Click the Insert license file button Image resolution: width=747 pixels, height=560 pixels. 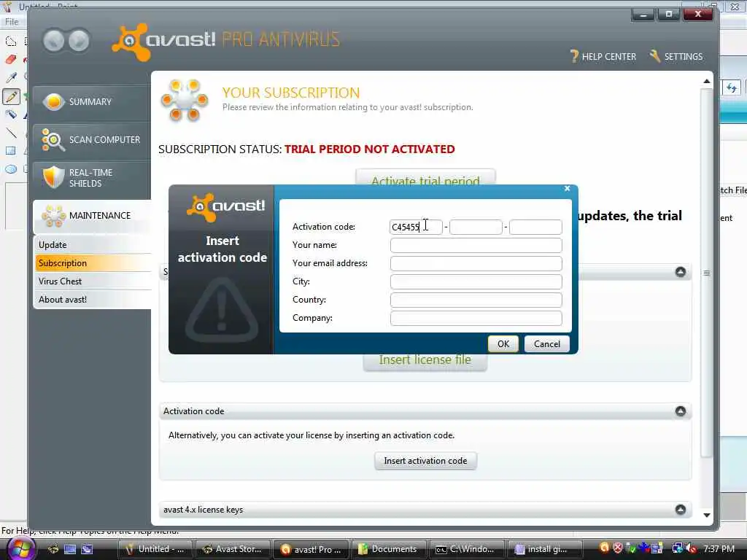pos(425,361)
